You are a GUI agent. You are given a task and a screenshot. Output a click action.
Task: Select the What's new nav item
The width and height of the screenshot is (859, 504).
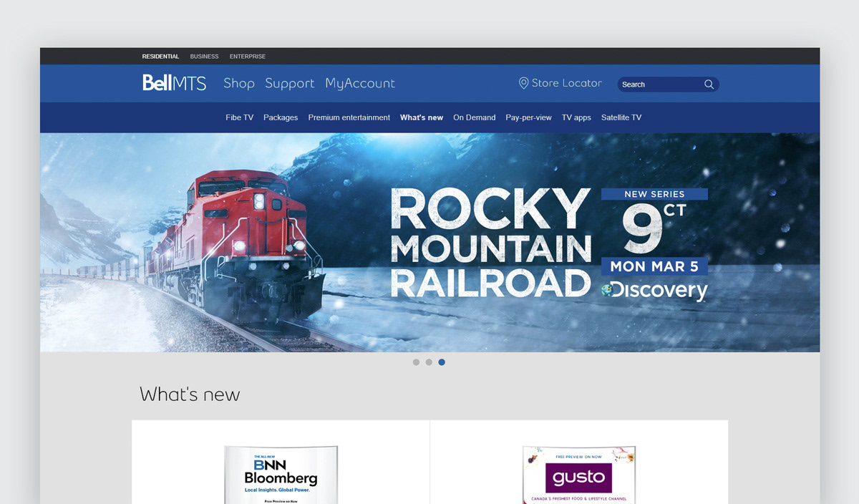pos(422,117)
